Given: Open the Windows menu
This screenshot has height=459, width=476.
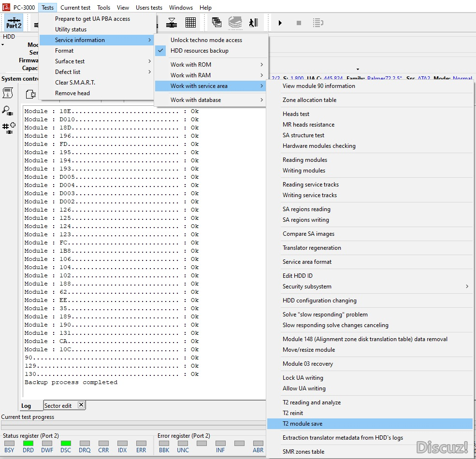Looking at the screenshot, I should pyautogui.click(x=181, y=8).
